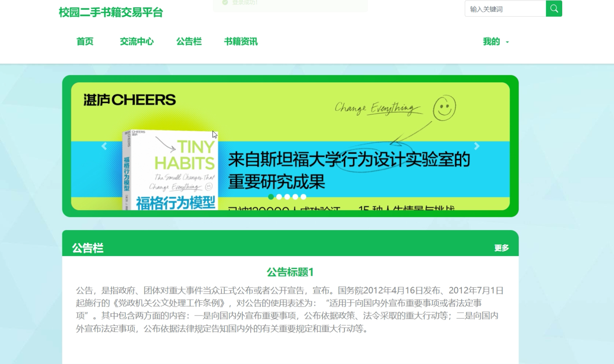Expand the 我的 dropdown menu
This screenshot has width=614, height=364.
496,42
